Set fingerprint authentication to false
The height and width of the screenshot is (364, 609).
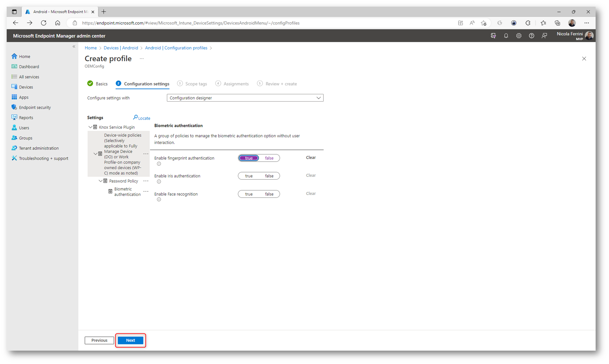pyautogui.click(x=269, y=158)
